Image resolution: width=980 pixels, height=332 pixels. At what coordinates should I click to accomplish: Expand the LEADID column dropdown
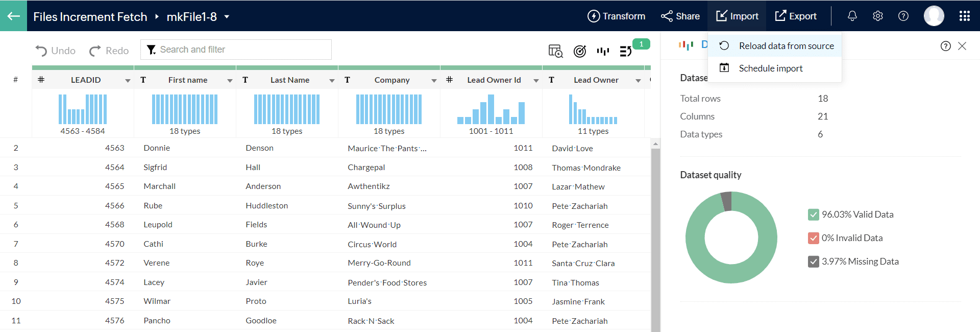128,81
